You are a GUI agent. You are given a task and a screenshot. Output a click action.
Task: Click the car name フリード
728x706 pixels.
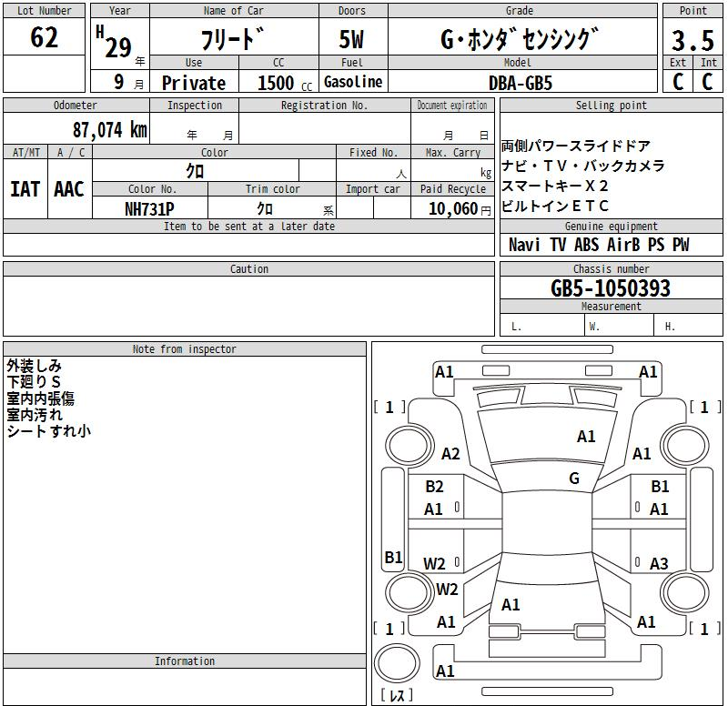233,38
